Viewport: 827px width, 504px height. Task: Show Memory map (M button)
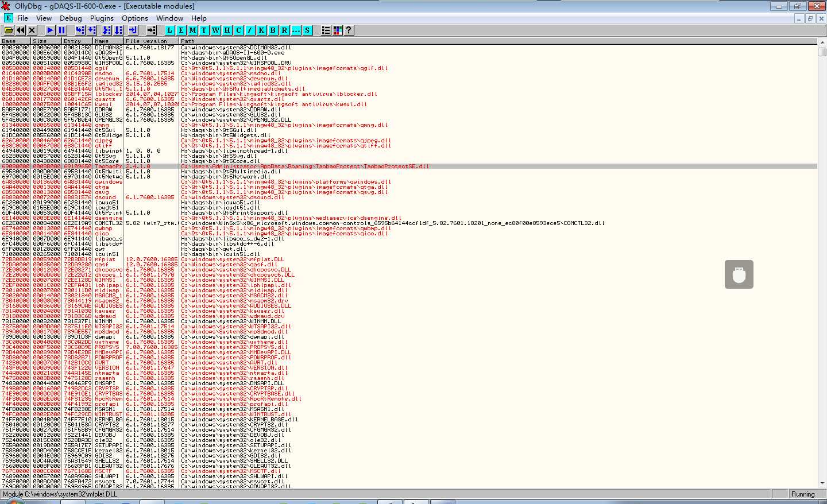pyautogui.click(x=192, y=30)
